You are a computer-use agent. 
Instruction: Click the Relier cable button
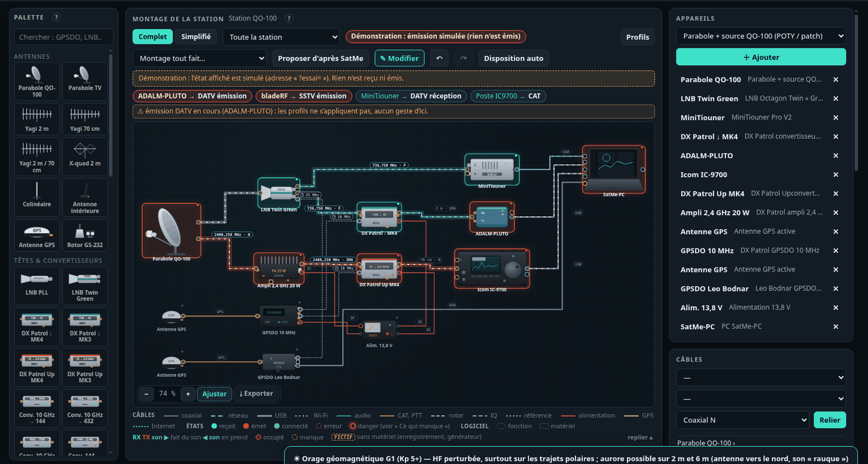pyautogui.click(x=830, y=420)
